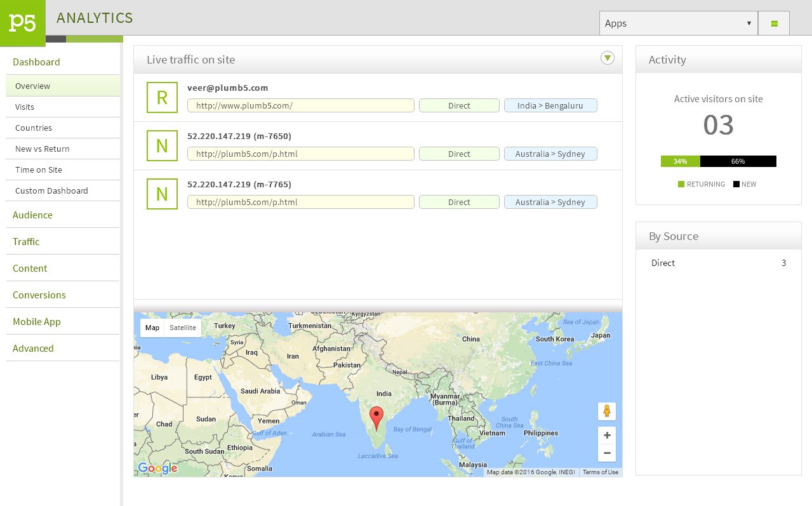Click the black NEW legend swatch
The height and width of the screenshot is (506, 812).
[736, 184]
